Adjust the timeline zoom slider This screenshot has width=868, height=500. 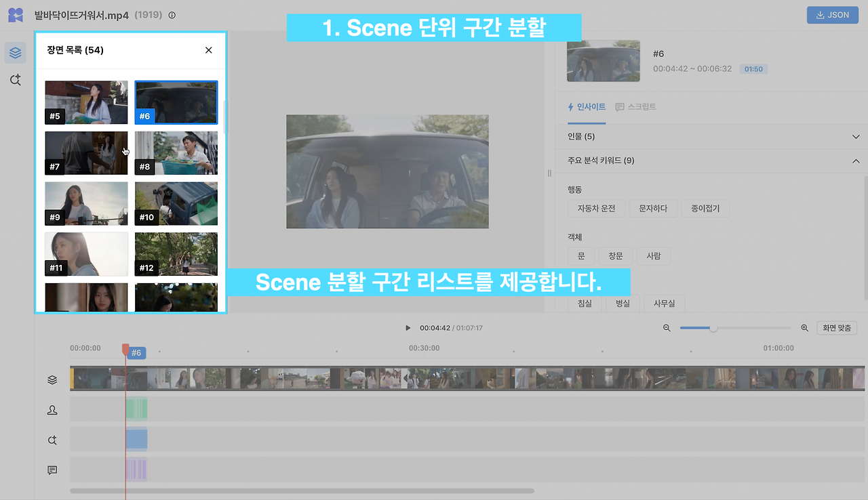(713, 328)
